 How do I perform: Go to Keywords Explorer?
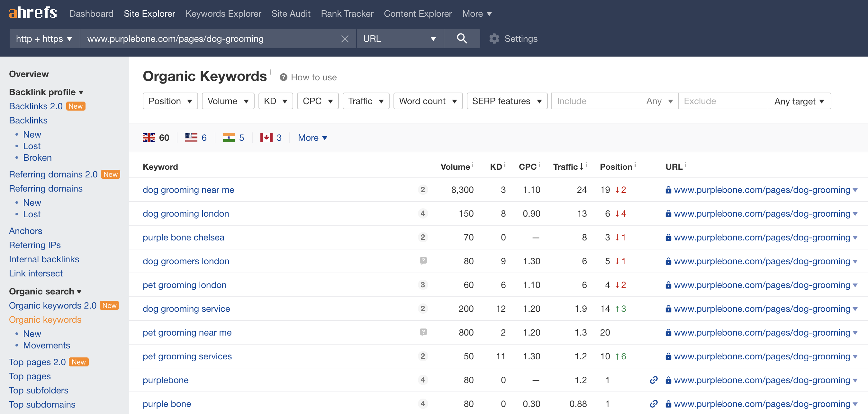pyautogui.click(x=223, y=14)
